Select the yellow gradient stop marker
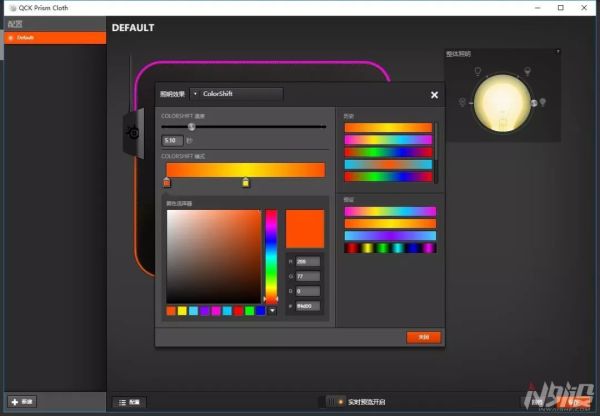 point(246,182)
